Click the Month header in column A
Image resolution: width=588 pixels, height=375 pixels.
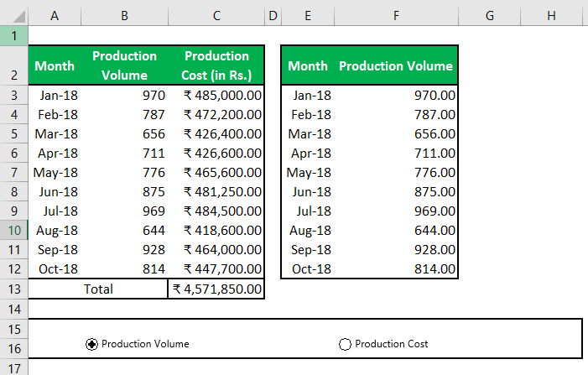[x=55, y=65]
